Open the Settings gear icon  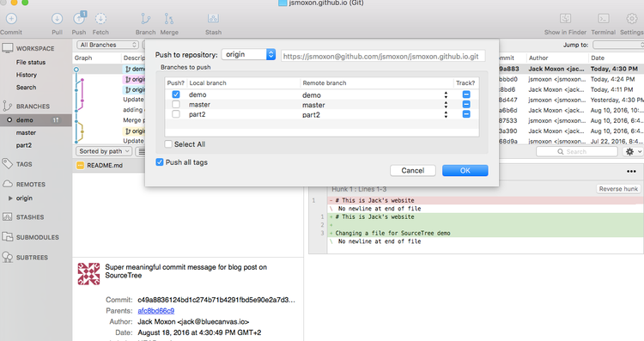[x=632, y=19]
